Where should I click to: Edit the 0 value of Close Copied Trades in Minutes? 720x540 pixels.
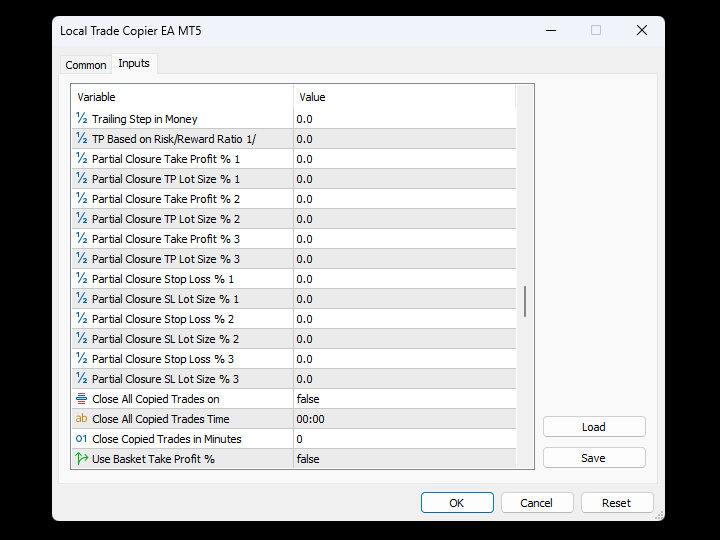click(x=405, y=439)
